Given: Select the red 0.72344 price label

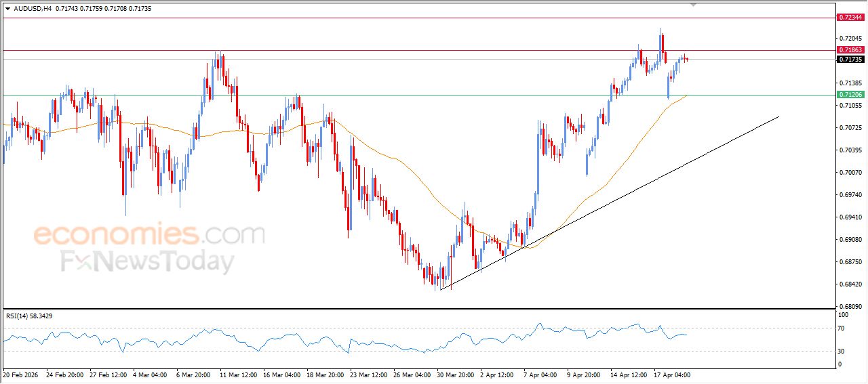Looking at the screenshot, I should pyautogui.click(x=850, y=17).
